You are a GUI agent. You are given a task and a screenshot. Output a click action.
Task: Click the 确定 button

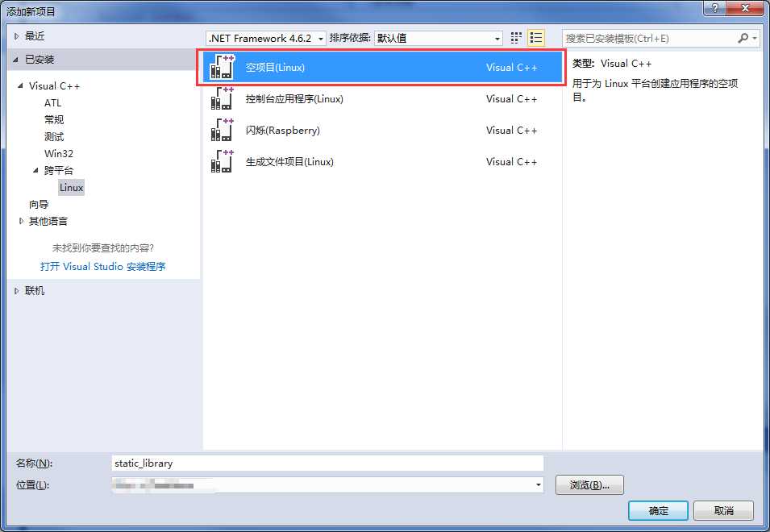(658, 511)
